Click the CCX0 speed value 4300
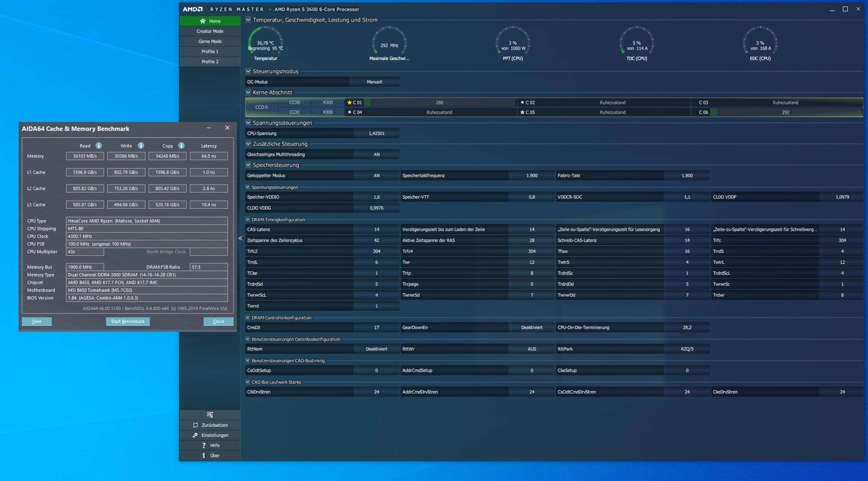 coord(328,103)
